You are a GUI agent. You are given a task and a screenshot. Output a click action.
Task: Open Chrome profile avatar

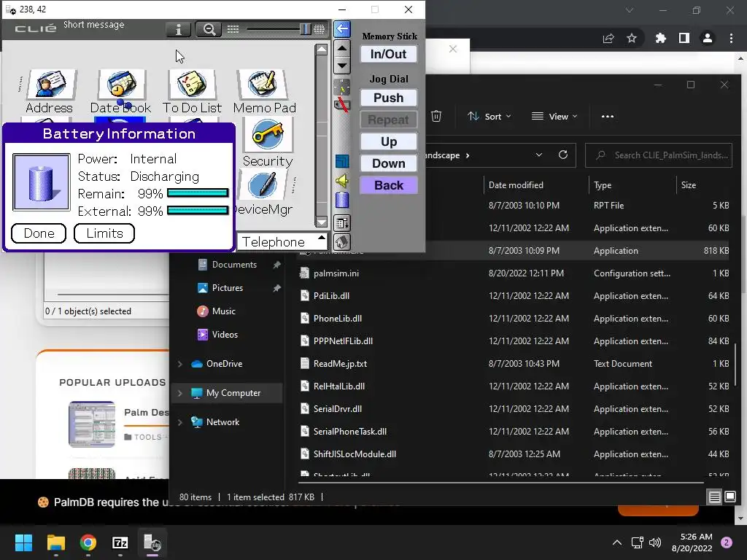click(708, 38)
